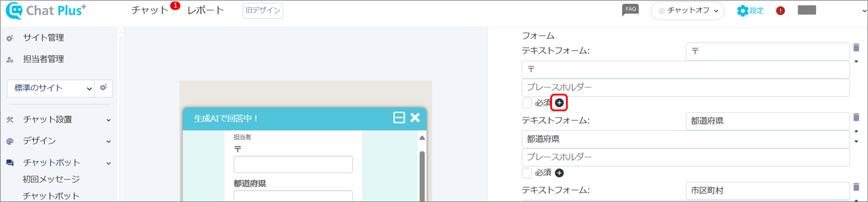Screen dimensions: 868x202
Task: Check 必須 for the 〒 form
Action: [x=527, y=103]
